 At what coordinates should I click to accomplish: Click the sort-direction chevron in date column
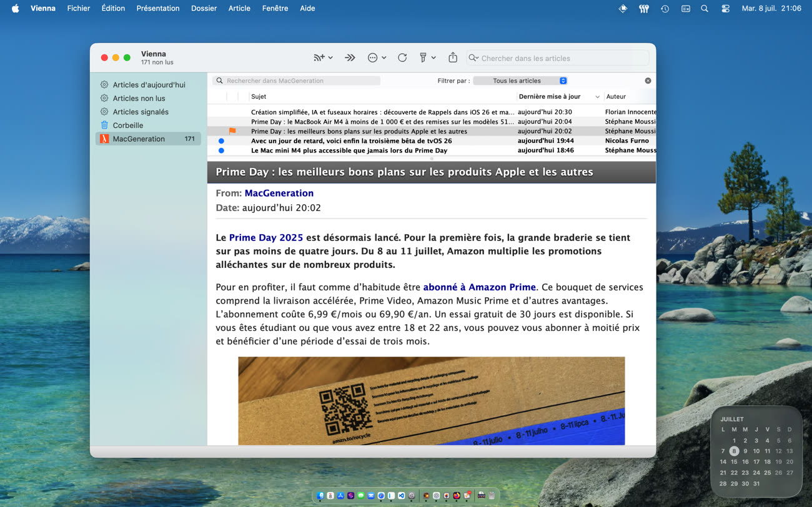point(597,97)
